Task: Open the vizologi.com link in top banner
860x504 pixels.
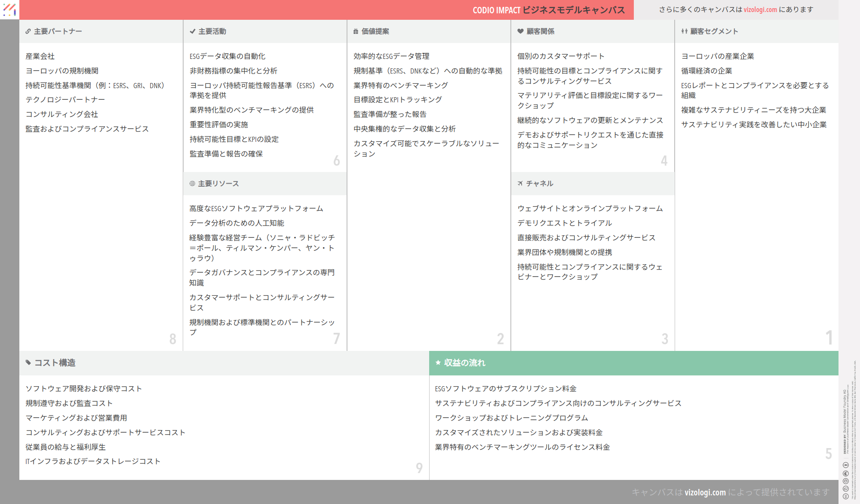Action: tap(760, 9)
